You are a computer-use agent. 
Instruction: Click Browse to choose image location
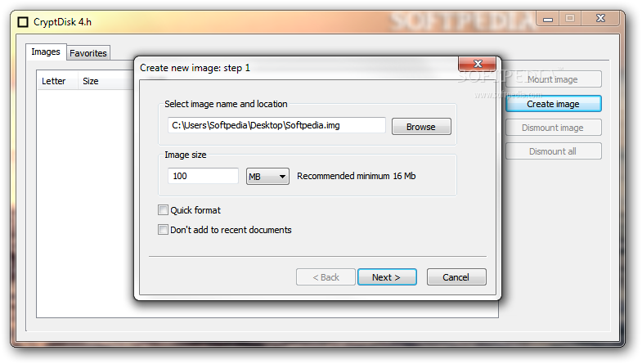(x=421, y=127)
